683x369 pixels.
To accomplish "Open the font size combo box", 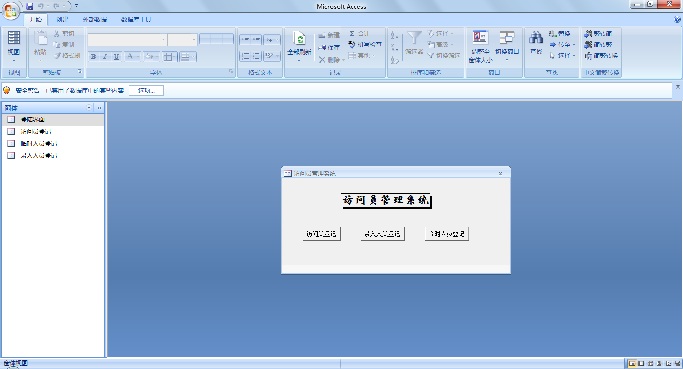I will click(x=183, y=40).
